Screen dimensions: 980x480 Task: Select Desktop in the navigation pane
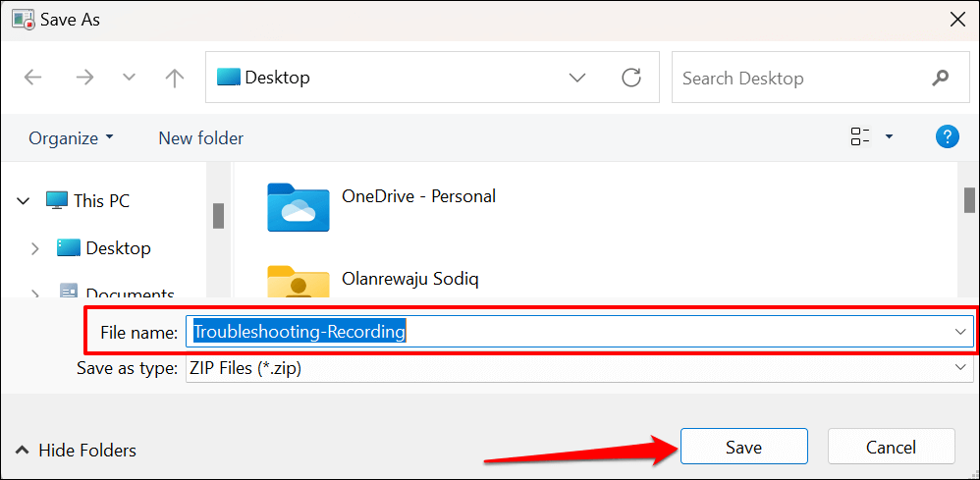118,248
